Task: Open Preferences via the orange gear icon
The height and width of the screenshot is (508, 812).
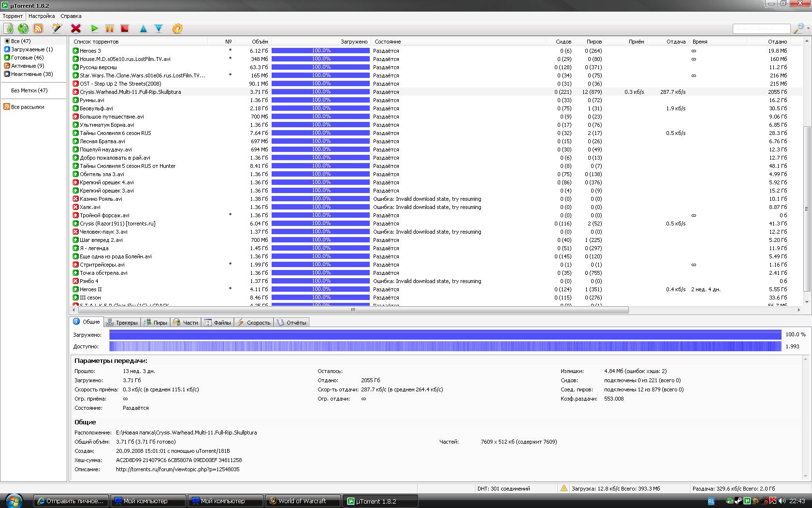Action: click(x=177, y=29)
